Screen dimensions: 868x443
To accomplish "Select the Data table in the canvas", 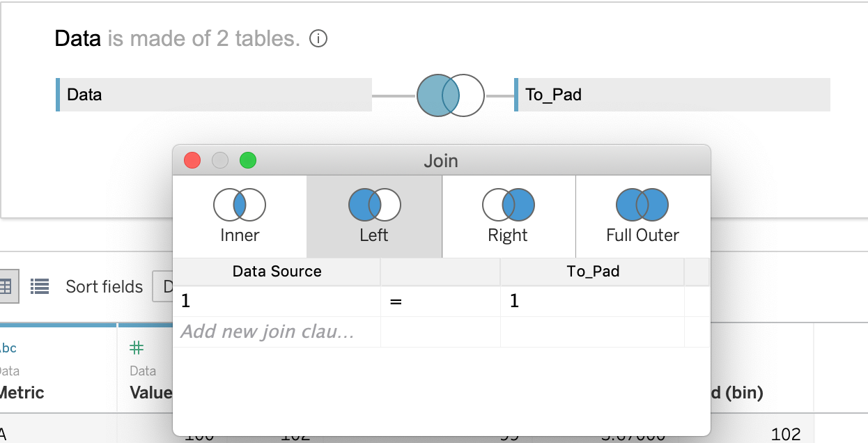I will (214, 95).
